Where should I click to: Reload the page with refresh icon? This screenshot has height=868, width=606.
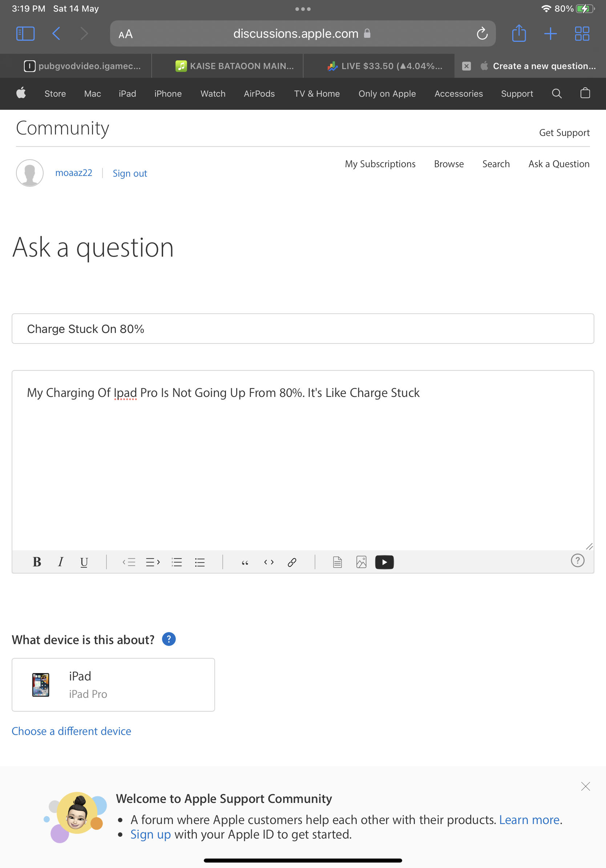tap(482, 34)
